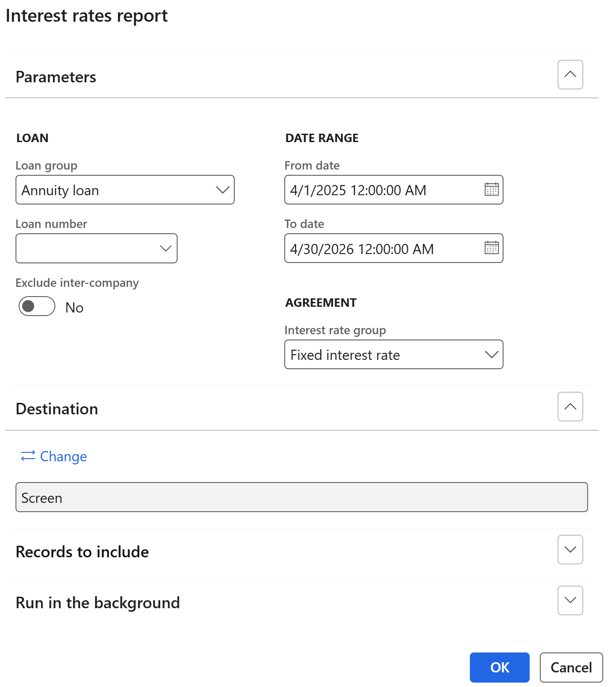The width and height of the screenshot is (616, 687).
Task: Click the Change destination link text
Action: click(63, 456)
